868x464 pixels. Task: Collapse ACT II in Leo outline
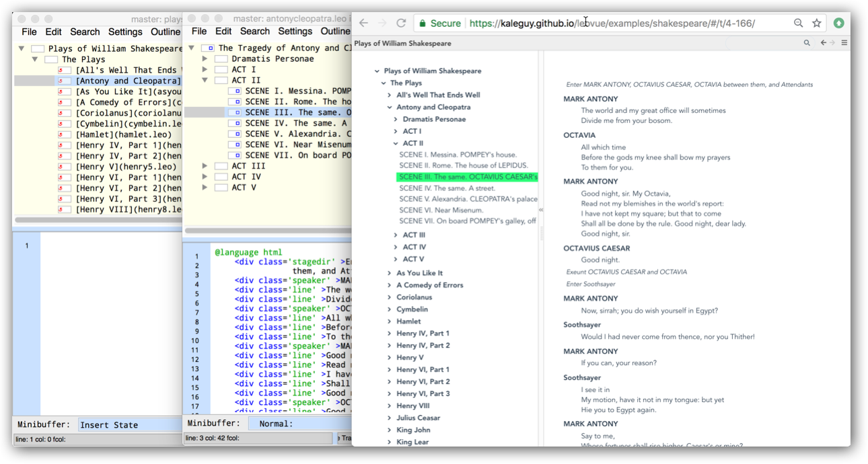[205, 80]
